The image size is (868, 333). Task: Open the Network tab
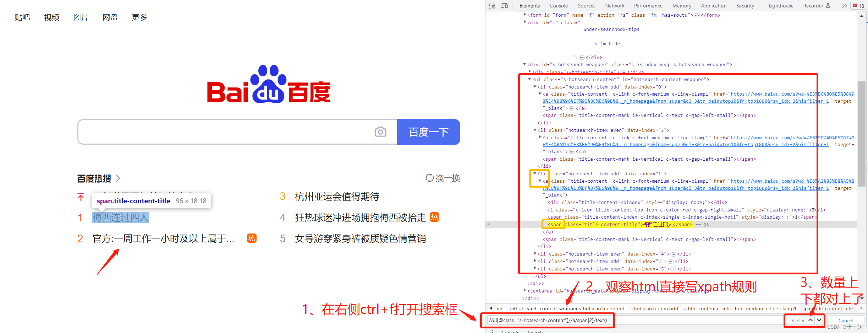(615, 6)
